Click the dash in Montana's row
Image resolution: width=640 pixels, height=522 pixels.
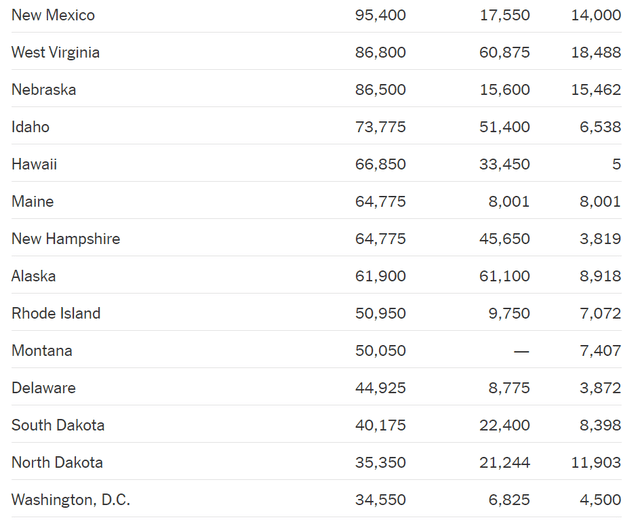[521, 351]
